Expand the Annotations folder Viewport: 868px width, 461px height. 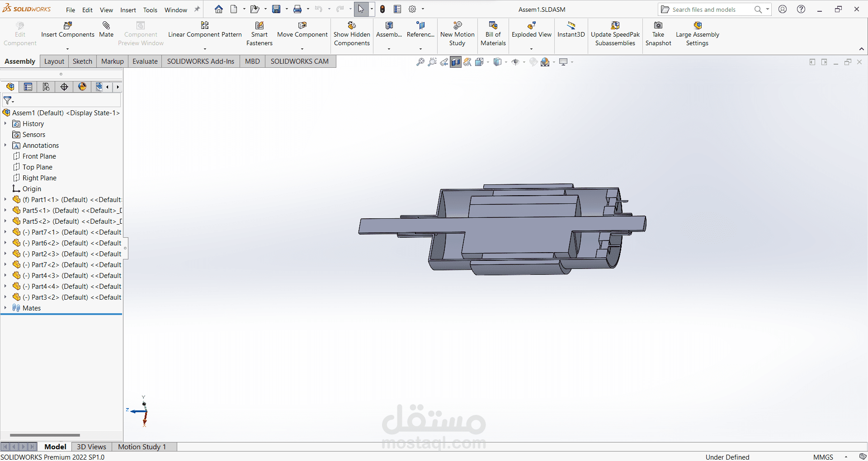(x=5, y=145)
